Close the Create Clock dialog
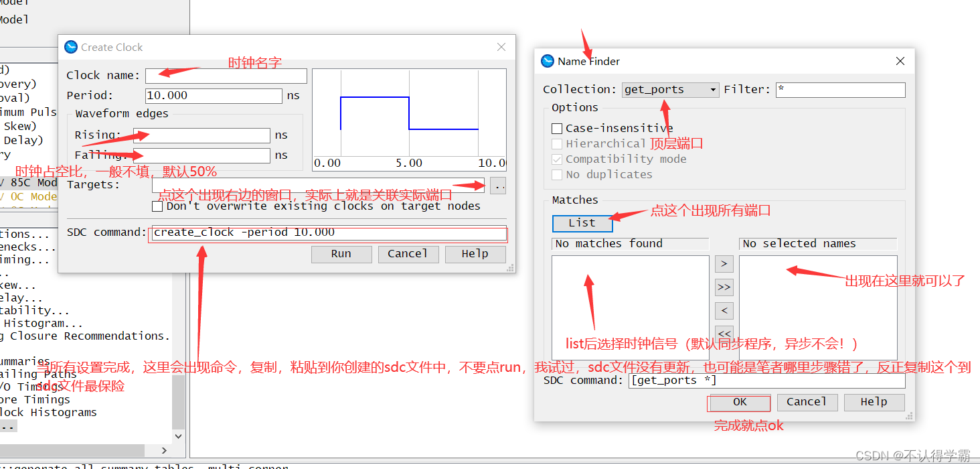The image size is (980, 469). [501, 48]
